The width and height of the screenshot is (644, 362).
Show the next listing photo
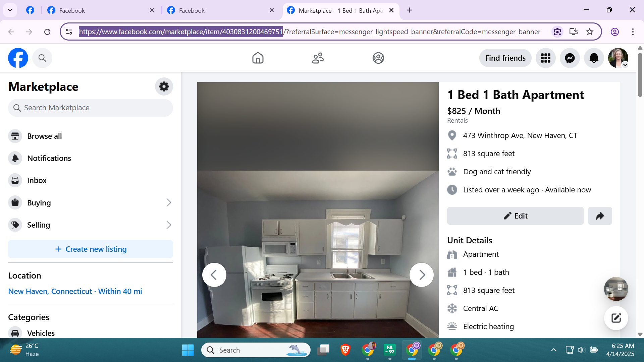tap(421, 275)
